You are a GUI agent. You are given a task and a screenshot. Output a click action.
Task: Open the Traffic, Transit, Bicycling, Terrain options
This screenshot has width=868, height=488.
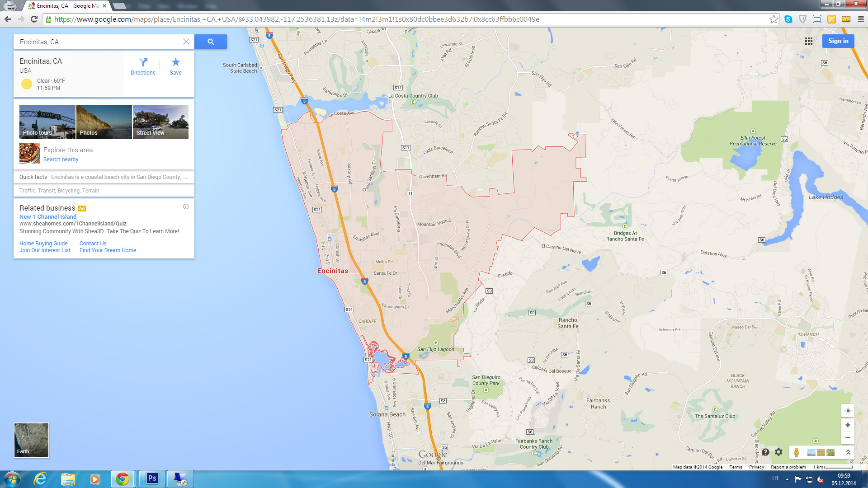(x=59, y=191)
